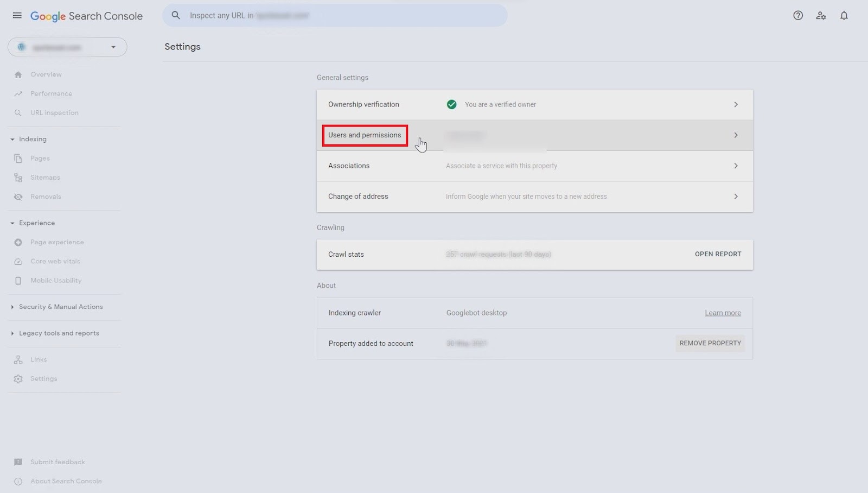868x493 pixels.
Task: Click the Links icon in the sidebar
Action: pos(18,359)
